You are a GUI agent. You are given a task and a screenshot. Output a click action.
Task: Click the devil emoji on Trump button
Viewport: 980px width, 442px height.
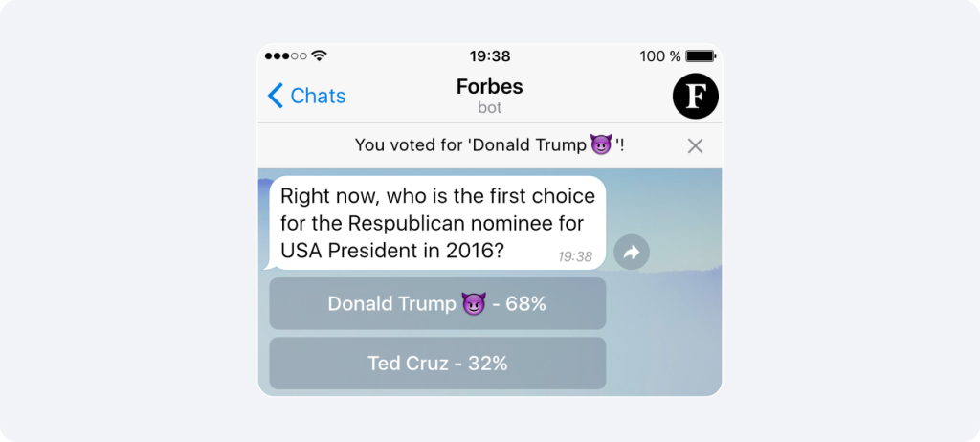[474, 304]
